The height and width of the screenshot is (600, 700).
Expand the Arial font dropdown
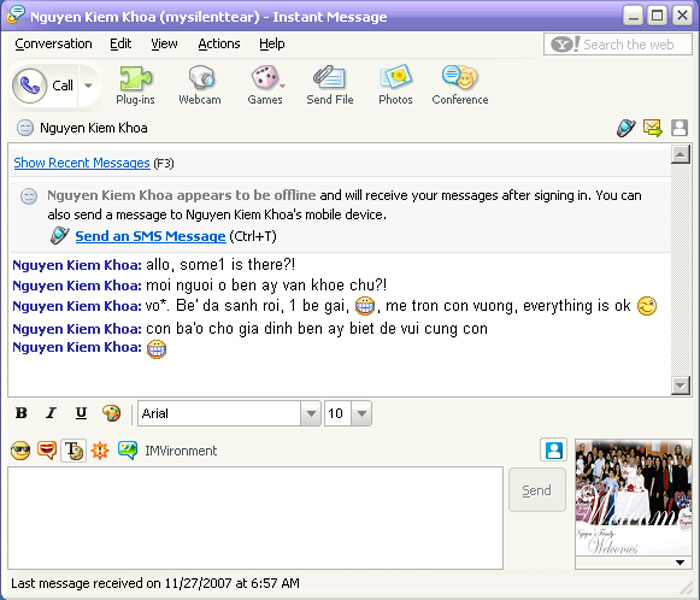click(x=311, y=413)
